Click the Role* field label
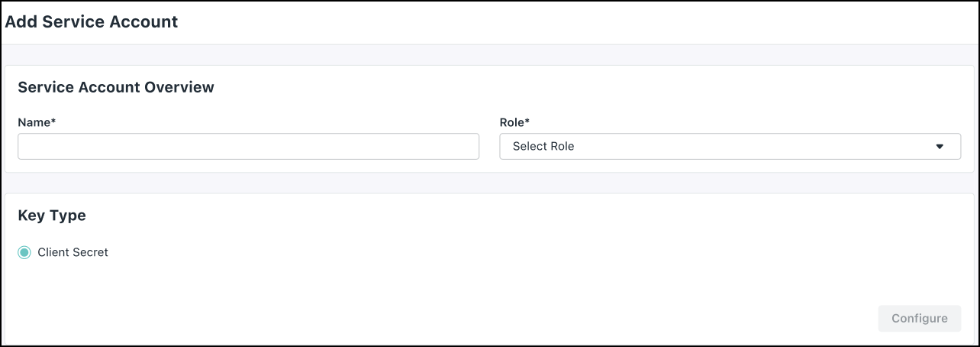 tap(514, 122)
